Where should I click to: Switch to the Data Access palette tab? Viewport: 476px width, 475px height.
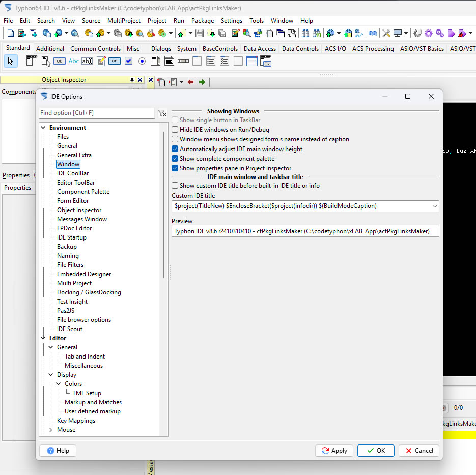coord(260,48)
